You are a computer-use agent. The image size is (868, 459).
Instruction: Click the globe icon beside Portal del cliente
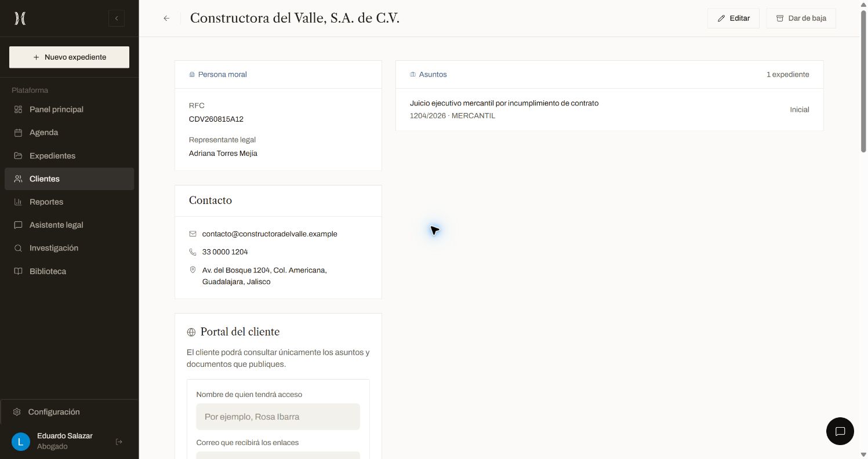191,332
